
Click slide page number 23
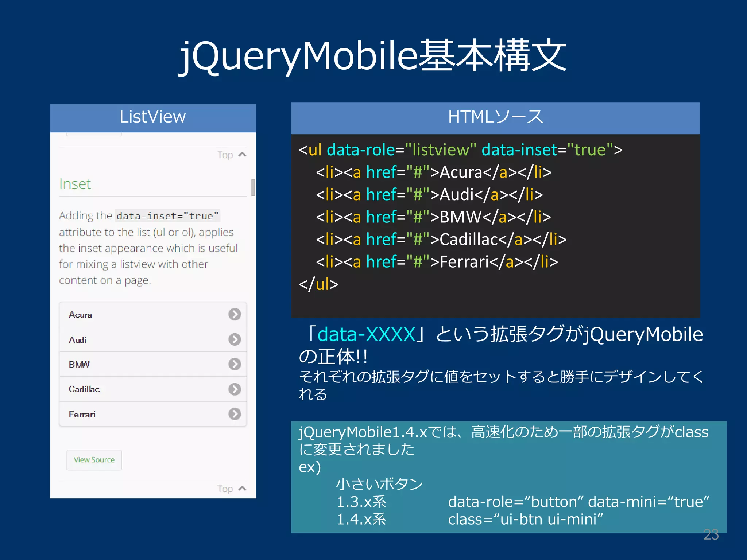711,534
